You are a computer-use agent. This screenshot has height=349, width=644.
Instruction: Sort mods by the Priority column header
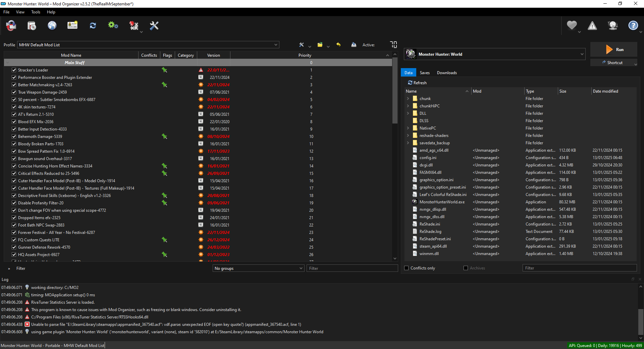(x=305, y=55)
